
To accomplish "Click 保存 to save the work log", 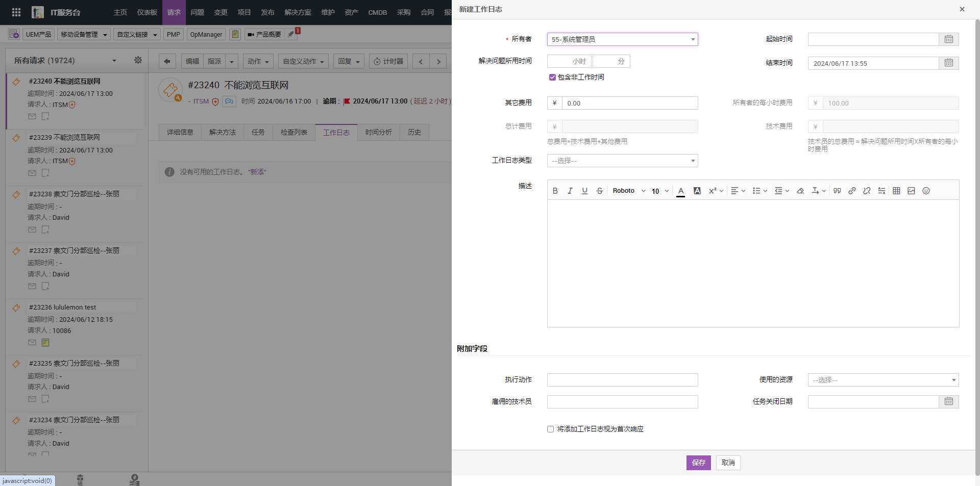I will point(698,463).
